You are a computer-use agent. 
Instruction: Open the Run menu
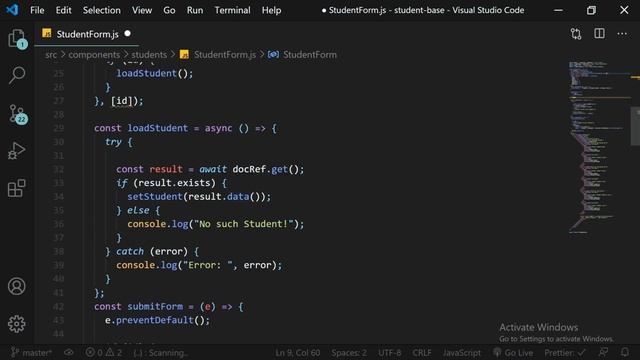(x=195, y=10)
